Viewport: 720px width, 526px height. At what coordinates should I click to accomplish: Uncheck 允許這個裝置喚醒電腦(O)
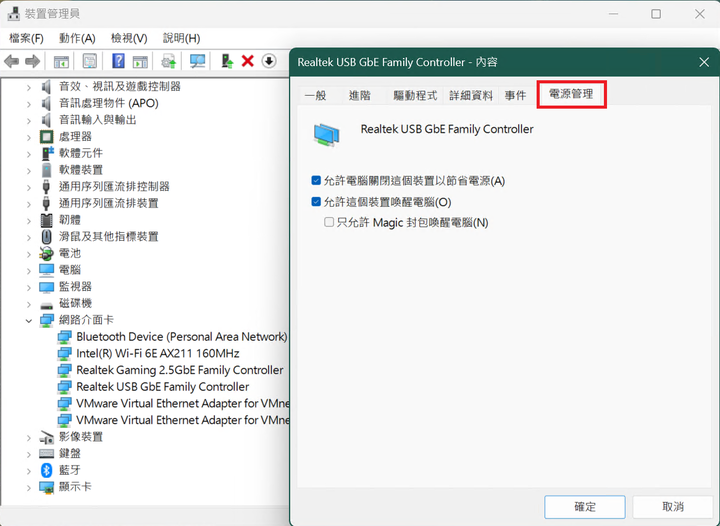[x=316, y=201]
